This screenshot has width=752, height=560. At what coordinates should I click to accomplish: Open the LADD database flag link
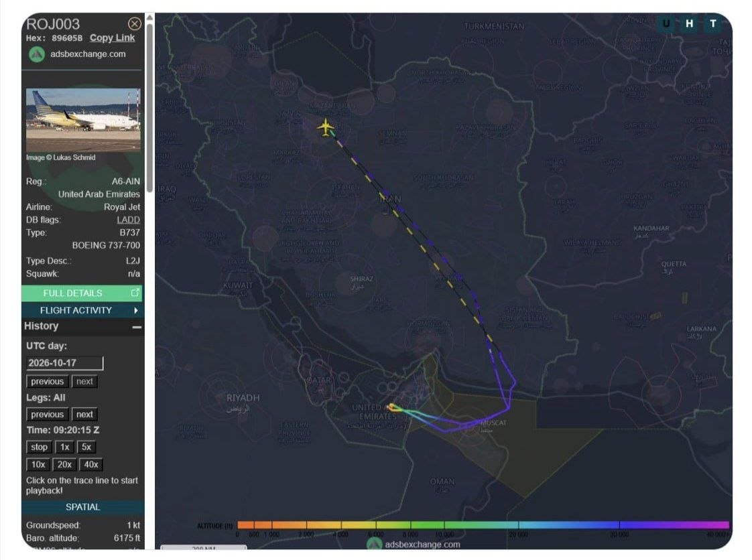click(129, 220)
